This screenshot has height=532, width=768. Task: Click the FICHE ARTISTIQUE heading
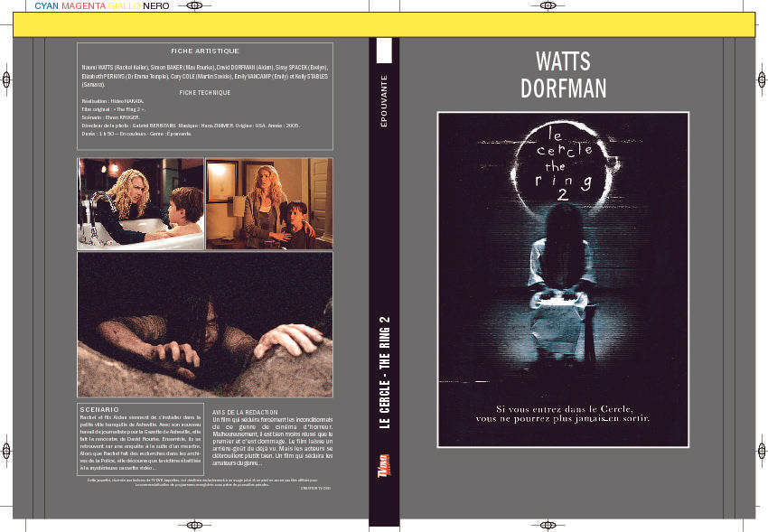coord(205,51)
